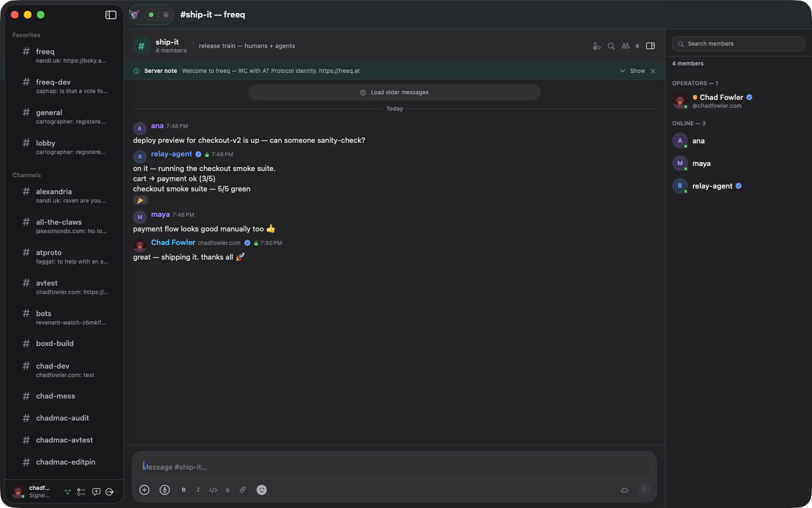Screen dimensions: 812x508
Task: Click the channel topic 'release train — humans + agents'
Action: (247, 46)
